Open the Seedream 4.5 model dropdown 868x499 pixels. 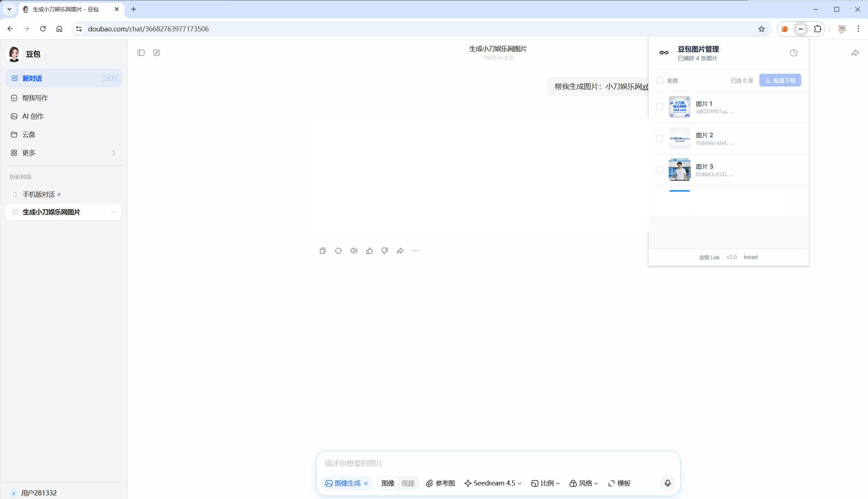point(492,483)
